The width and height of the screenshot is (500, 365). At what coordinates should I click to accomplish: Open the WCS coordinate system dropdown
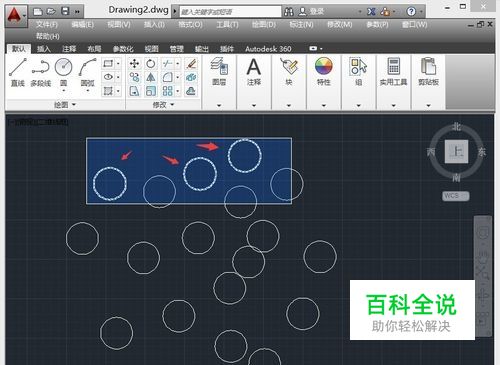tap(456, 196)
